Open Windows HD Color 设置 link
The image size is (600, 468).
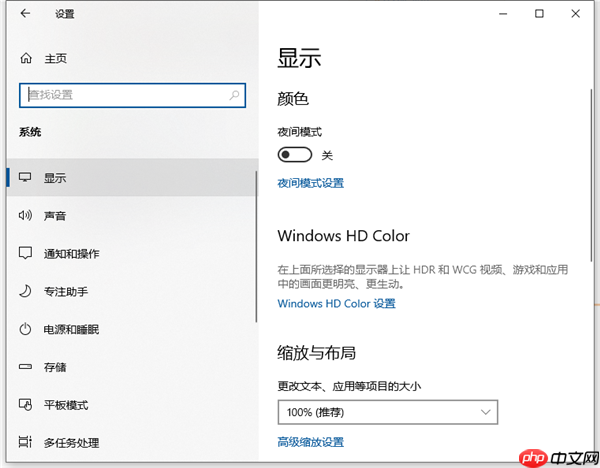pyautogui.click(x=336, y=303)
